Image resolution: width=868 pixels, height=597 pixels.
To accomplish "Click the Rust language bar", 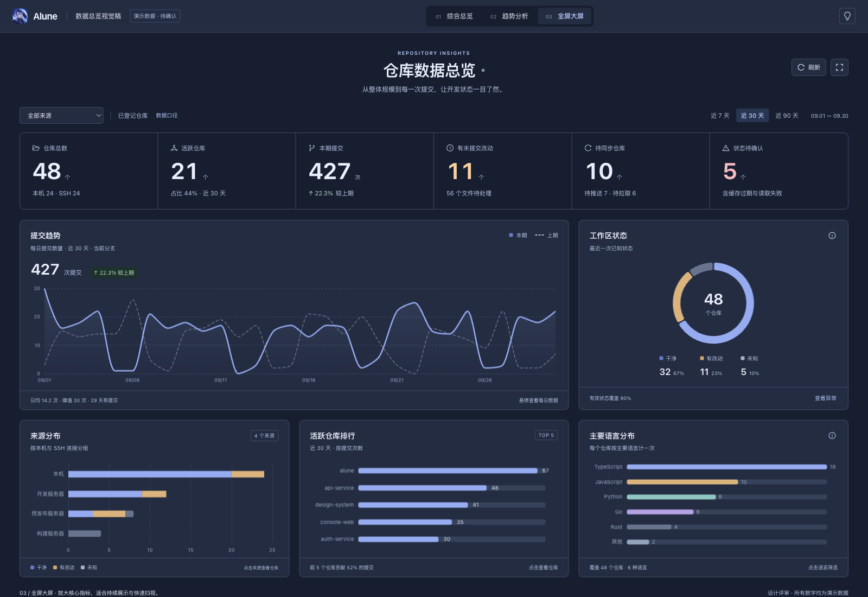I will (x=649, y=527).
